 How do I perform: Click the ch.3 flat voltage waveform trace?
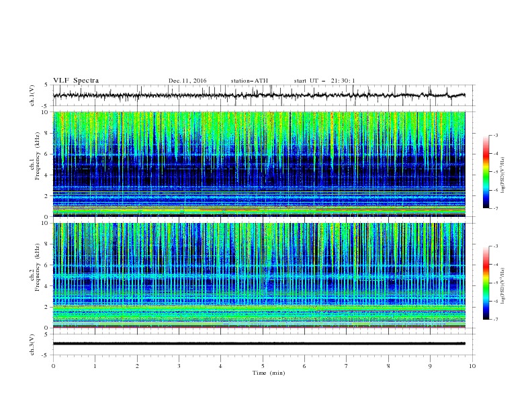pos(259,344)
